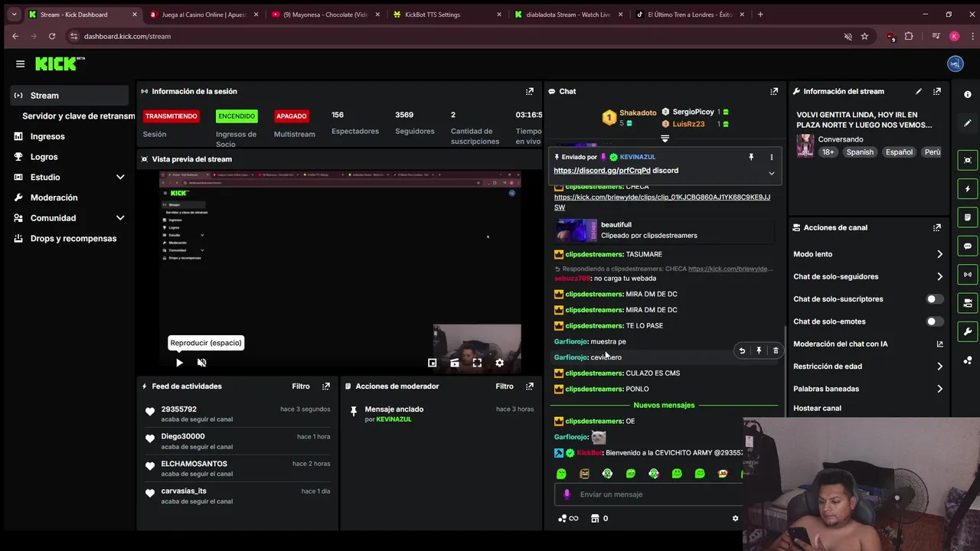Toggle Chat de solo-suscriptores switch
Screen dimensions: 980x551
pyautogui.click(x=935, y=299)
